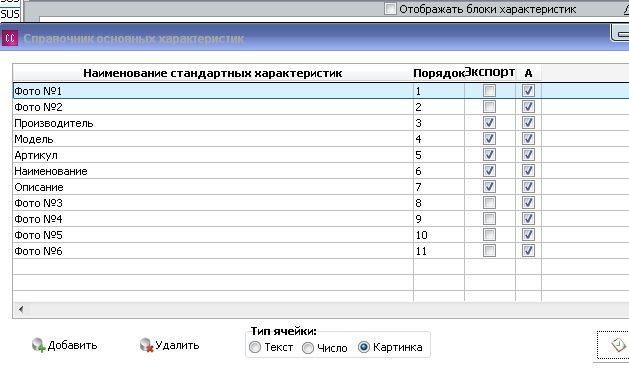This screenshot has height=369, width=629.
Task: Click the Добавить add icon
Action: click(x=39, y=345)
